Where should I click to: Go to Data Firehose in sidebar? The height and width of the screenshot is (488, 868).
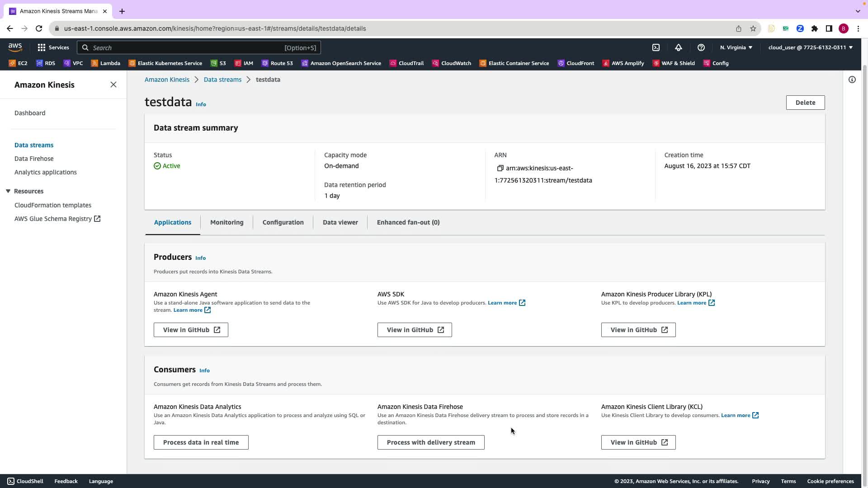click(x=34, y=159)
